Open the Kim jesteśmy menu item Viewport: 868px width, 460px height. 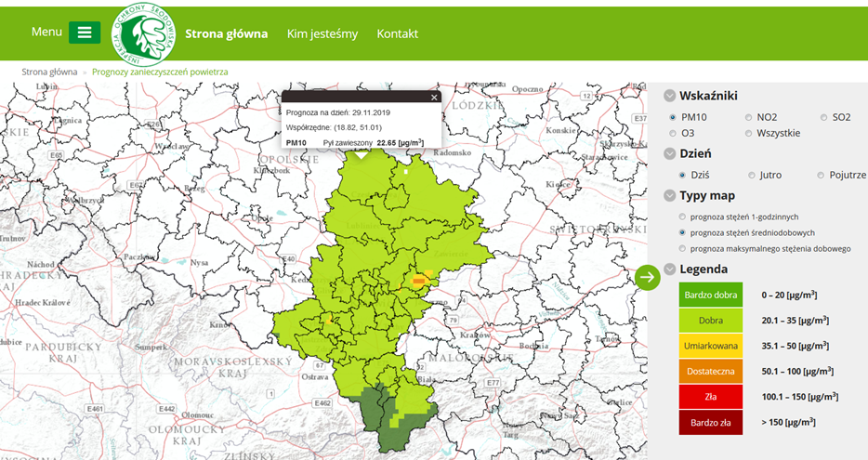(x=322, y=33)
